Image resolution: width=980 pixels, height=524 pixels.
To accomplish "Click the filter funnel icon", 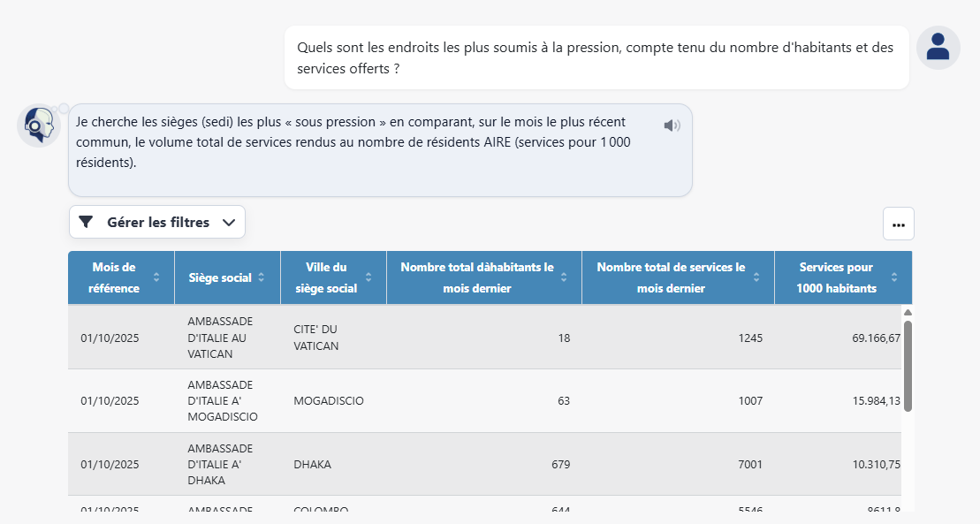I will pos(86,222).
